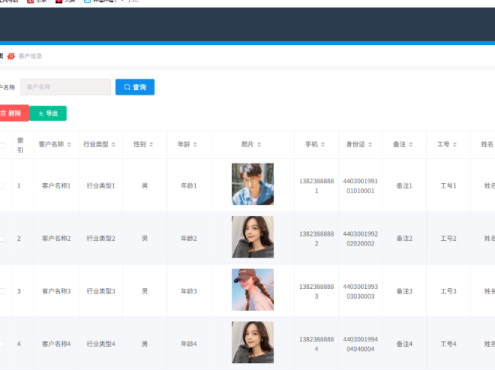This screenshot has width=495, height=370.
Task: Click the cell 工号2
Action: 448,238
